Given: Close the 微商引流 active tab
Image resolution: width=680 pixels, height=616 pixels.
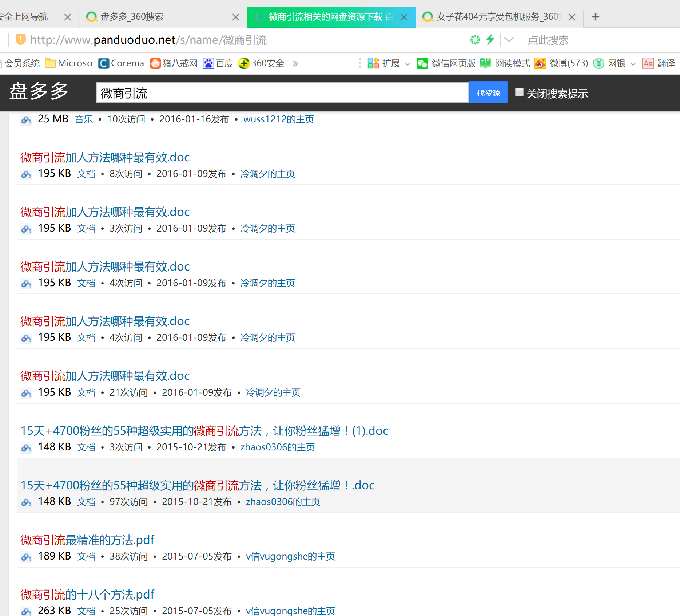Looking at the screenshot, I should tap(404, 17).
